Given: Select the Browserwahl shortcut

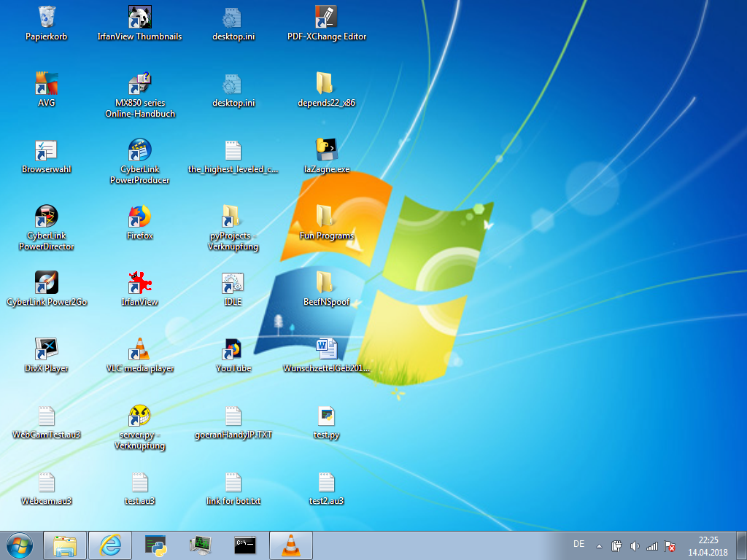Looking at the screenshot, I should [46, 156].
